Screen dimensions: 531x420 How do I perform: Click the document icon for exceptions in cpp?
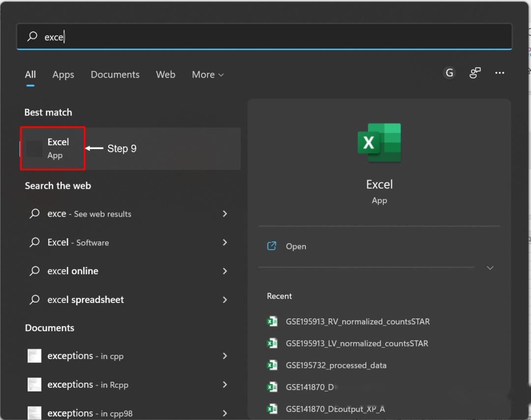pyautogui.click(x=34, y=356)
